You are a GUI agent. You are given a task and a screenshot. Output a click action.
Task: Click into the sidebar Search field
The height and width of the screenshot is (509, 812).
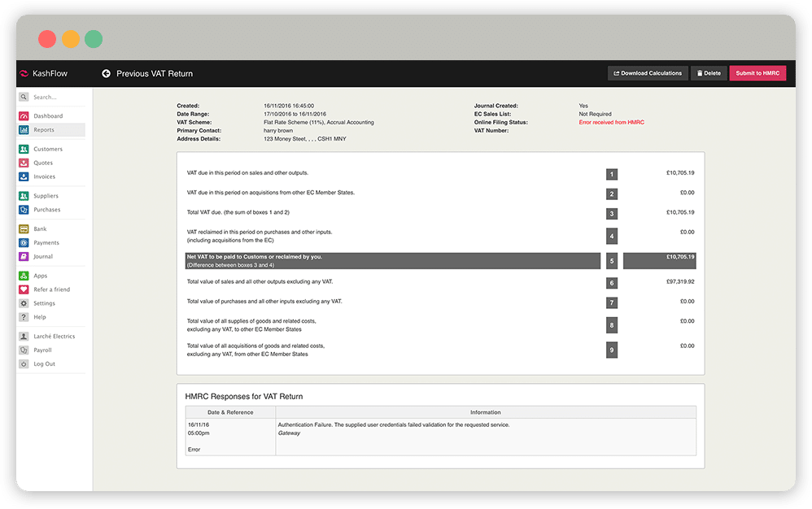[x=55, y=98]
